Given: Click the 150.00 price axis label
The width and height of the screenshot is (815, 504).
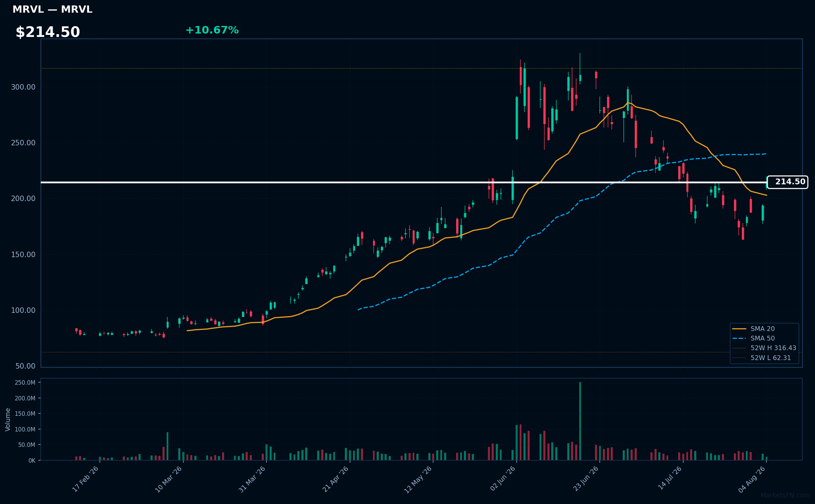Looking at the screenshot, I should [23, 255].
